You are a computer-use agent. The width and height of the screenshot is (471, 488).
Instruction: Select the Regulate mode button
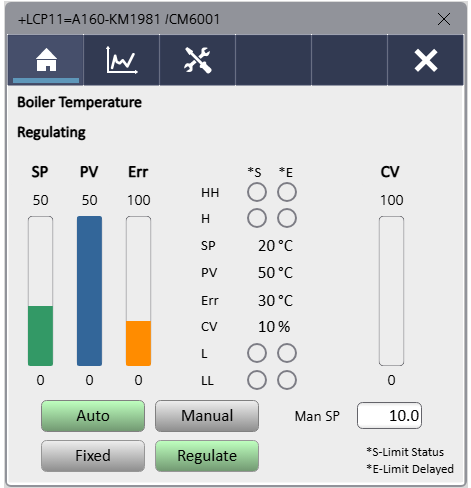207,456
